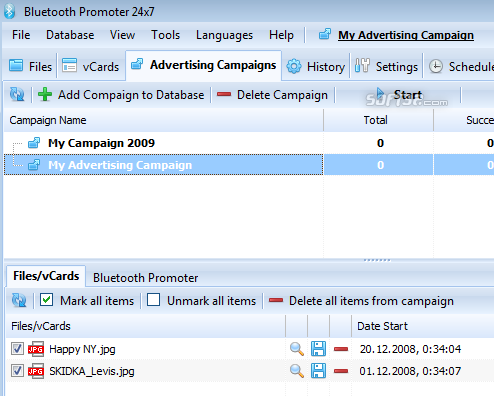
Task: Save Happy NY.jpg using floppy disk icon
Action: pyautogui.click(x=318, y=349)
